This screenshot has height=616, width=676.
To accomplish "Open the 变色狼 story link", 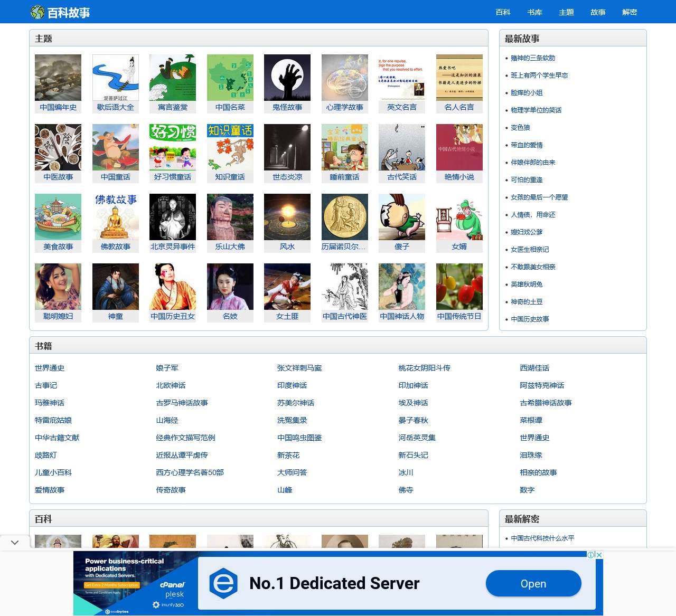I will [x=520, y=128].
